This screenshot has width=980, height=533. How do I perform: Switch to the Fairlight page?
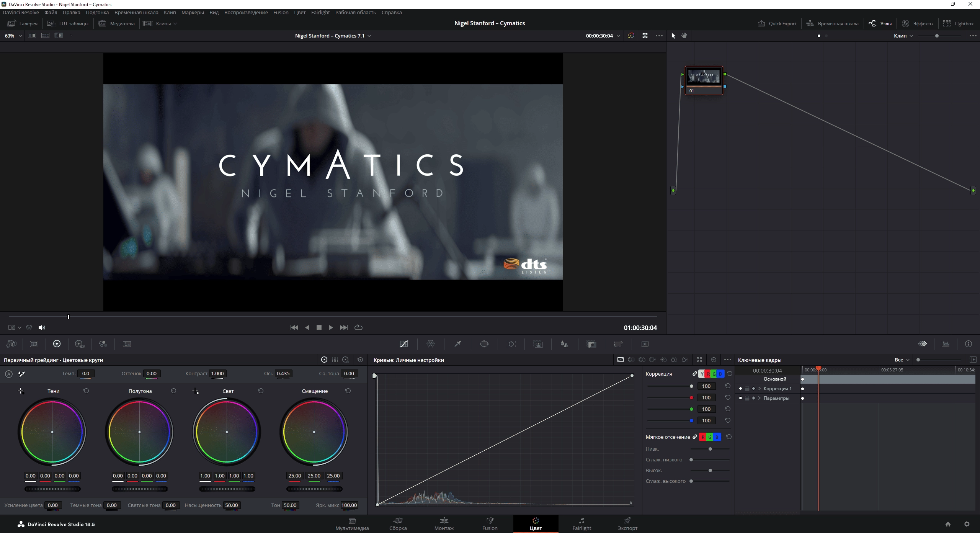click(581, 524)
